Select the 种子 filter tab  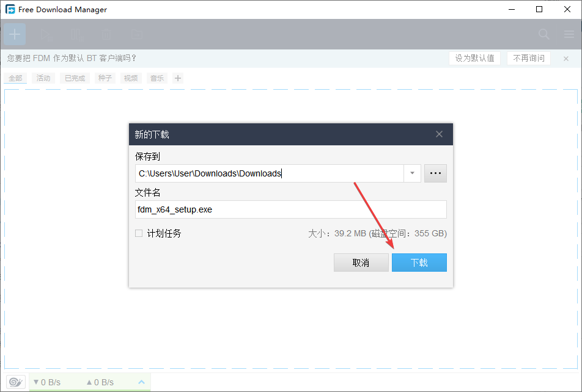105,78
